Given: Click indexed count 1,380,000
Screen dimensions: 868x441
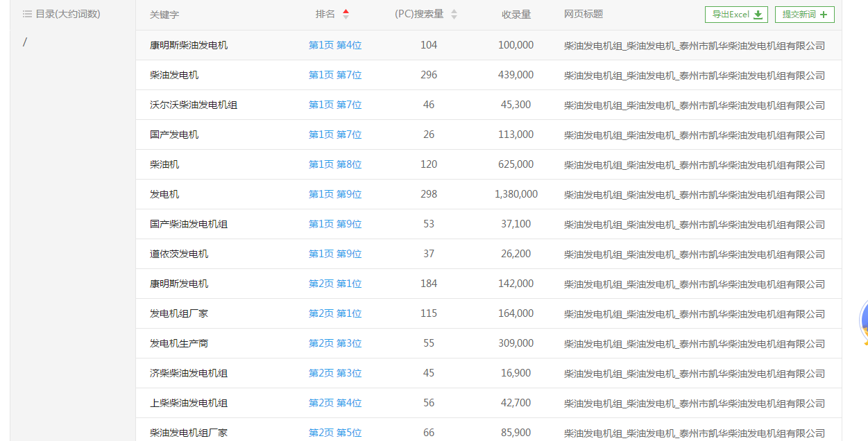Looking at the screenshot, I should [x=516, y=194].
